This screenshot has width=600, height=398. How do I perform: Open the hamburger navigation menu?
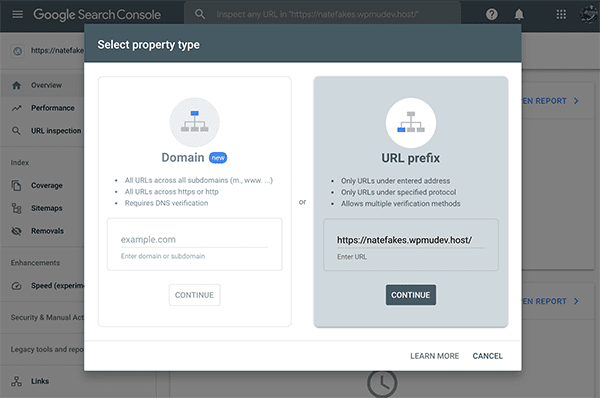point(18,15)
